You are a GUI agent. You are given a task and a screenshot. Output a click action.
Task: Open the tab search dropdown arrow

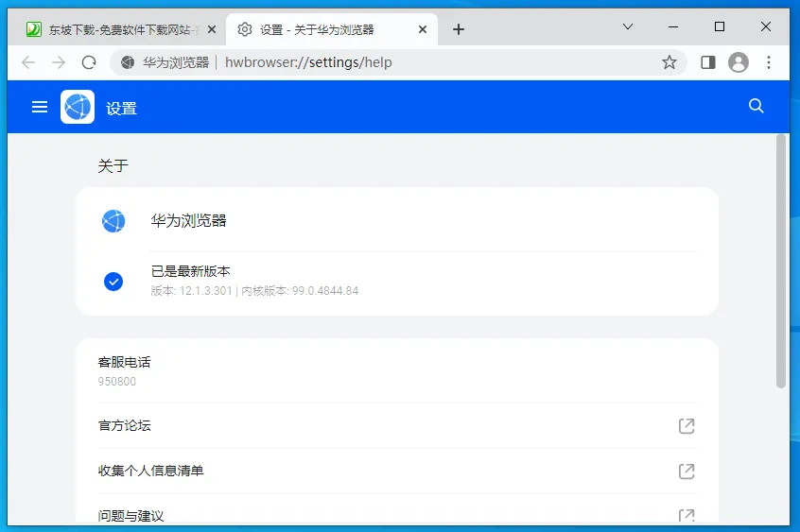coord(628,26)
